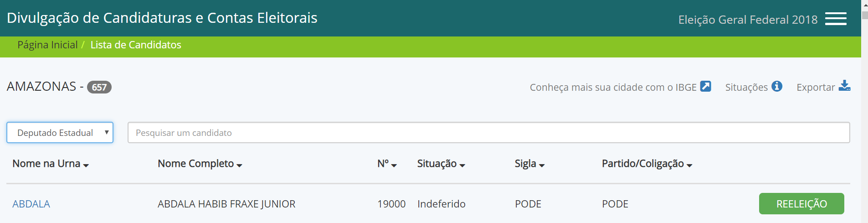The height and width of the screenshot is (223, 868).
Task: Sort by Nº column arrow
Action: [394, 166]
